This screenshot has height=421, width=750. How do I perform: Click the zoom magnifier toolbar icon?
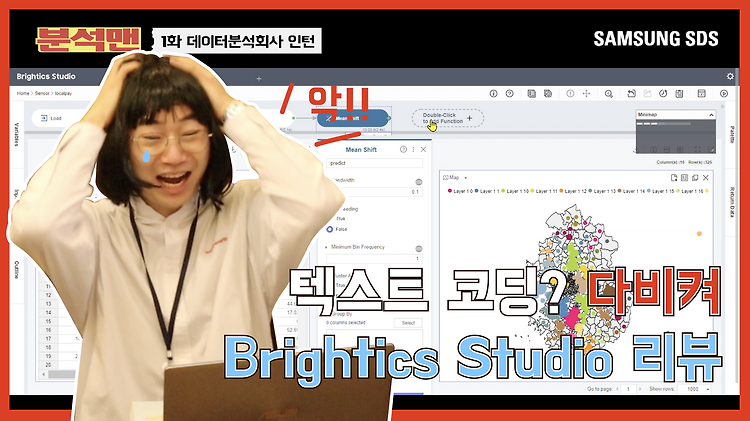pos(608,94)
